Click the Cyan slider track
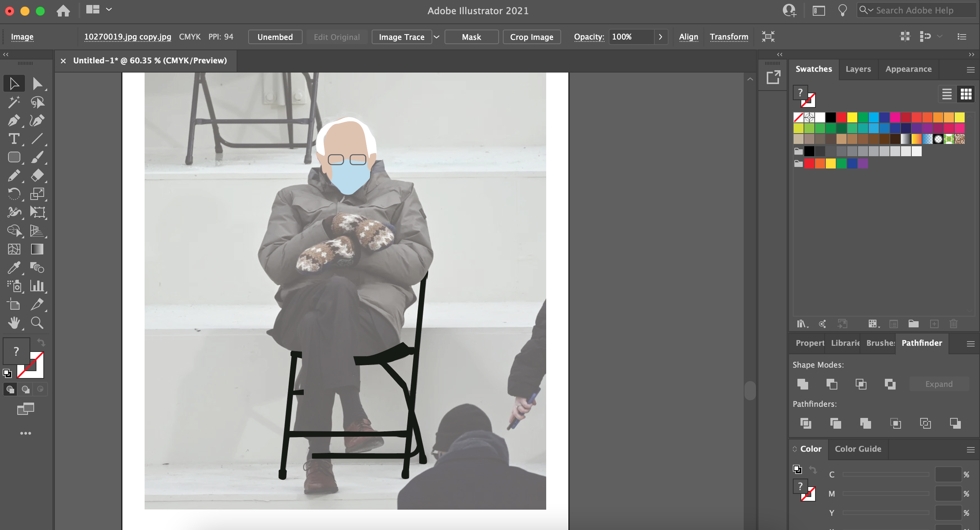The image size is (980, 530). [x=886, y=475]
